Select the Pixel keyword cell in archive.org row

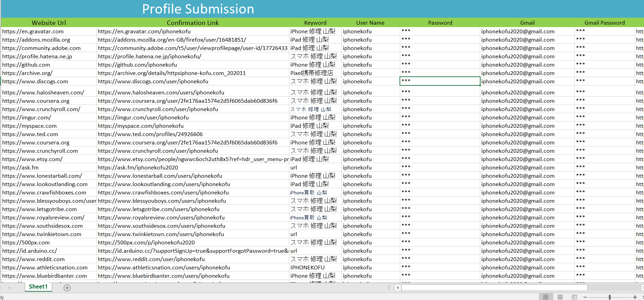(x=312, y=73)
